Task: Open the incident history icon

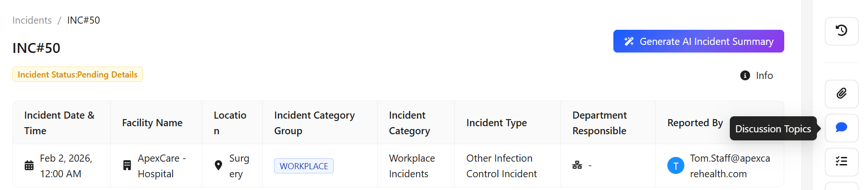Action: [841, 31]
